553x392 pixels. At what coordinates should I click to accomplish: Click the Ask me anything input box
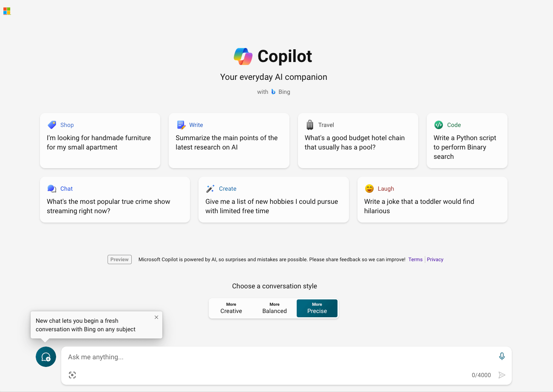coord(255,357)
